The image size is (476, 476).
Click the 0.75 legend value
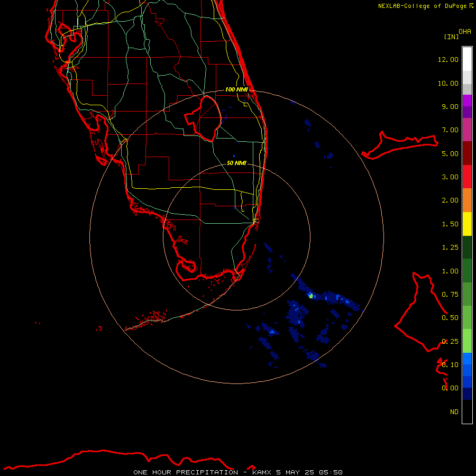(450, 295)
